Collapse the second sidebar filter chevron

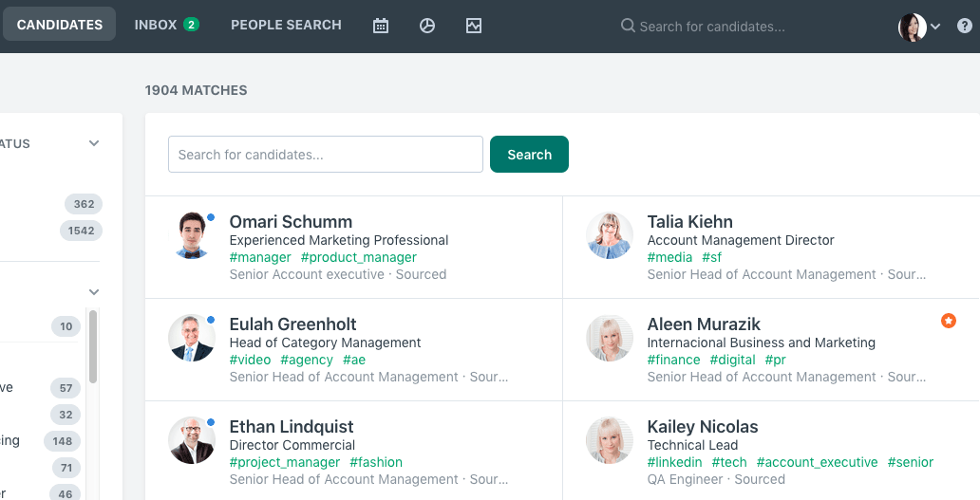[x=94, y=291]
